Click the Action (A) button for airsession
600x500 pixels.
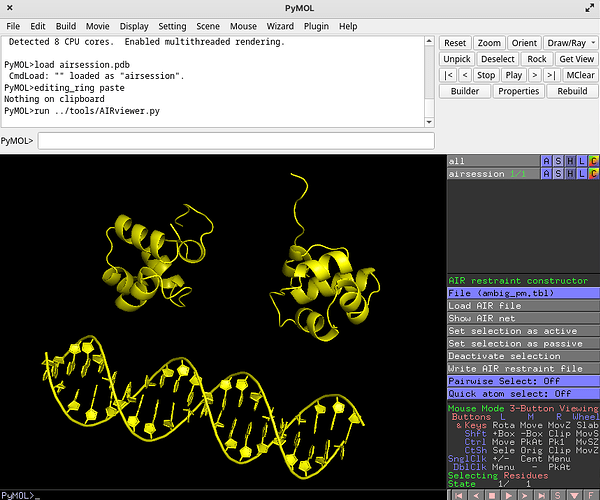(546, 174)
